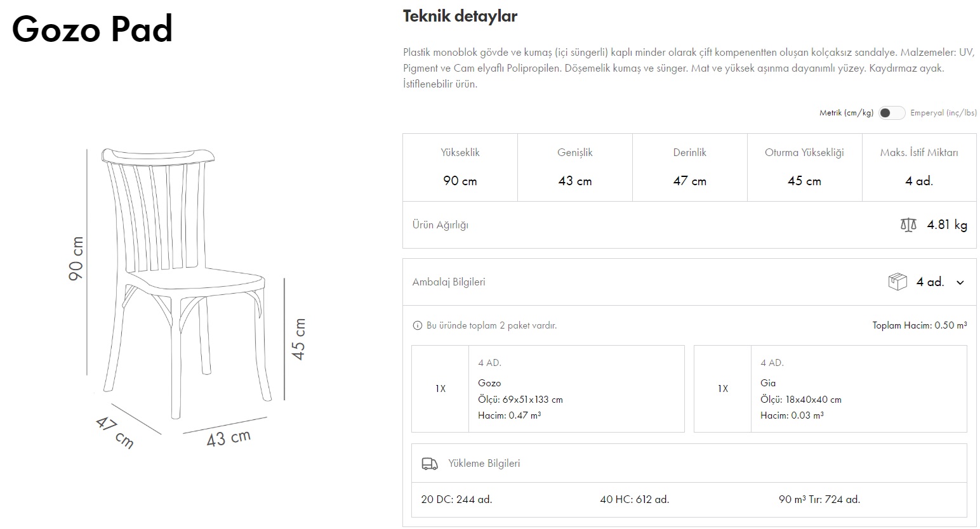This screenshot has width=980, height=529.
Task: Expand the Ambalaj Bilgileri section label
Action: tap(449, 282)
